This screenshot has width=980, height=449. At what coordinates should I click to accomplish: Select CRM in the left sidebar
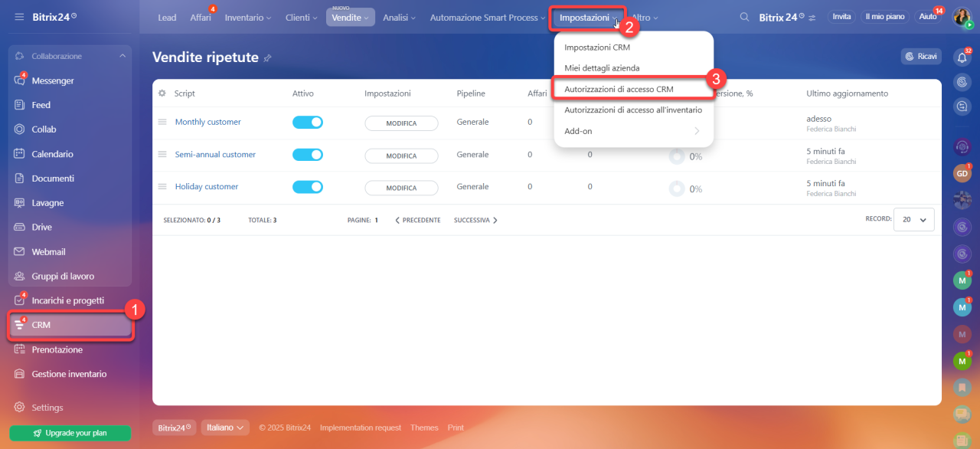tap(70, 325)
